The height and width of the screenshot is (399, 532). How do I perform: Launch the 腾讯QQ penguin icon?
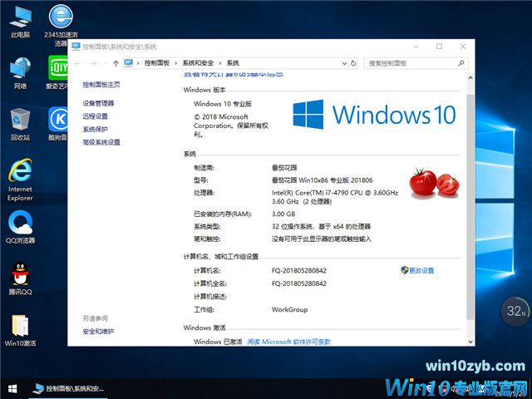tap(20, 279)
